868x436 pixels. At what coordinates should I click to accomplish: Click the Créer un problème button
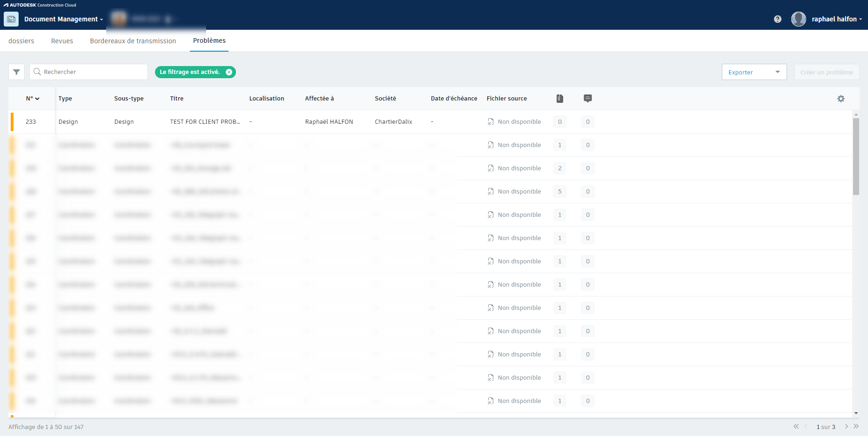827,72
